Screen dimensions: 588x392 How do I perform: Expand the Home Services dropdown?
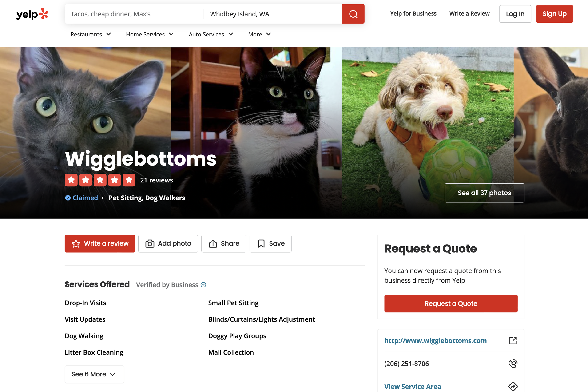coord(150,34)
